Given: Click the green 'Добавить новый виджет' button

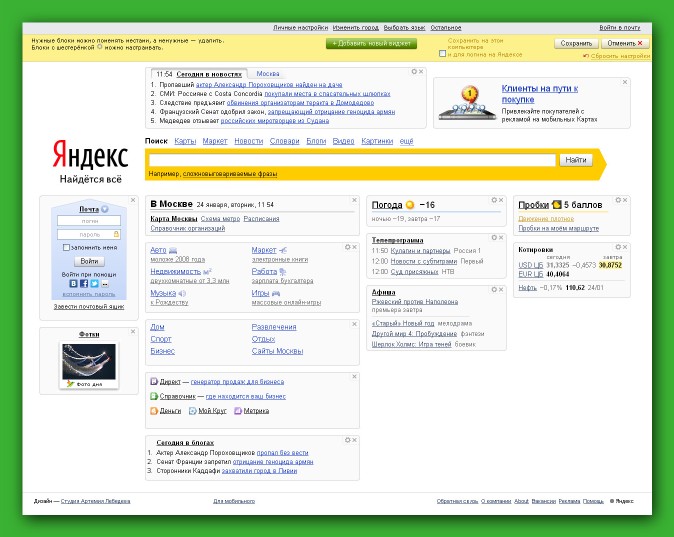Looking at the screenshot, I should point(371,43).
